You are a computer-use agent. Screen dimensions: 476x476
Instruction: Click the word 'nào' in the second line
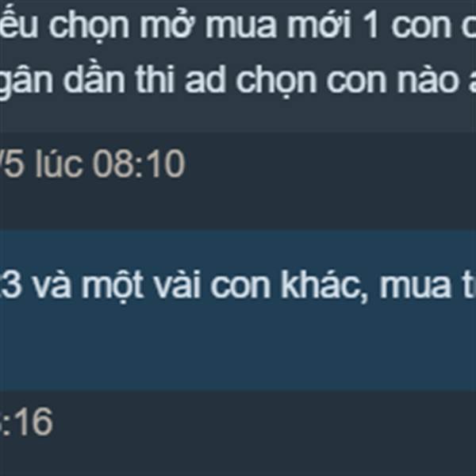tap(428, 79)
